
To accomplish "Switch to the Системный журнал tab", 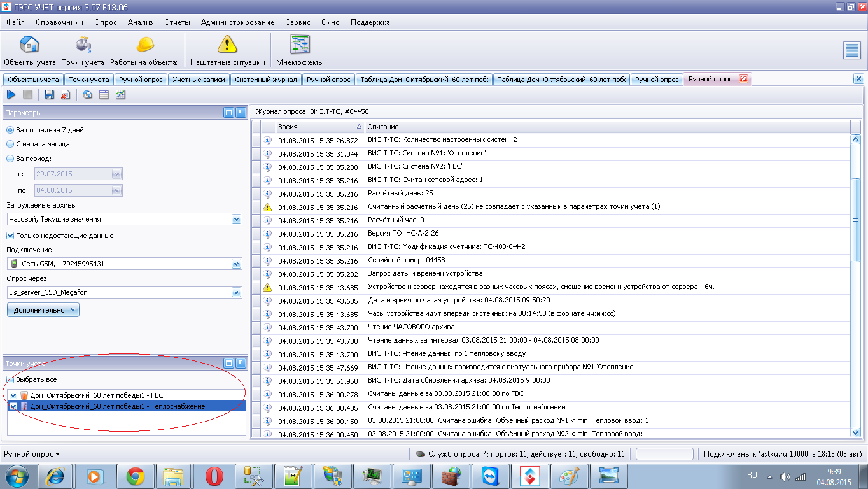I will [x=266, y=80].
